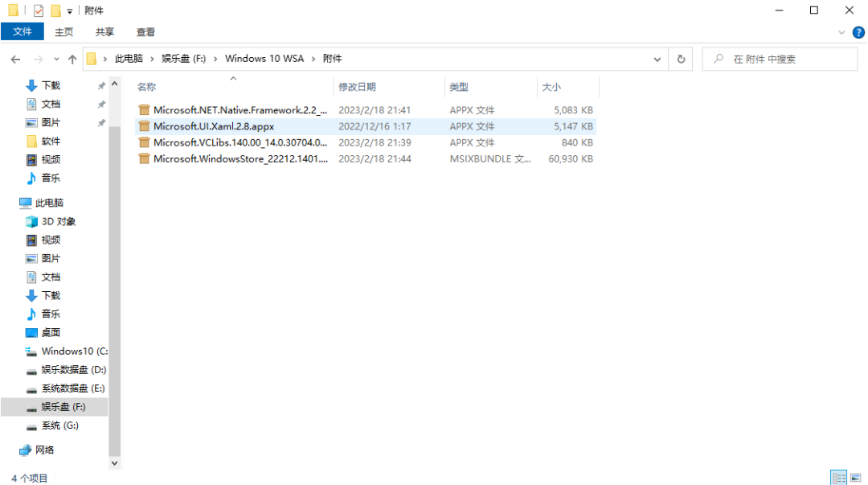Open 系统 (G:) drive

[59, 425]
